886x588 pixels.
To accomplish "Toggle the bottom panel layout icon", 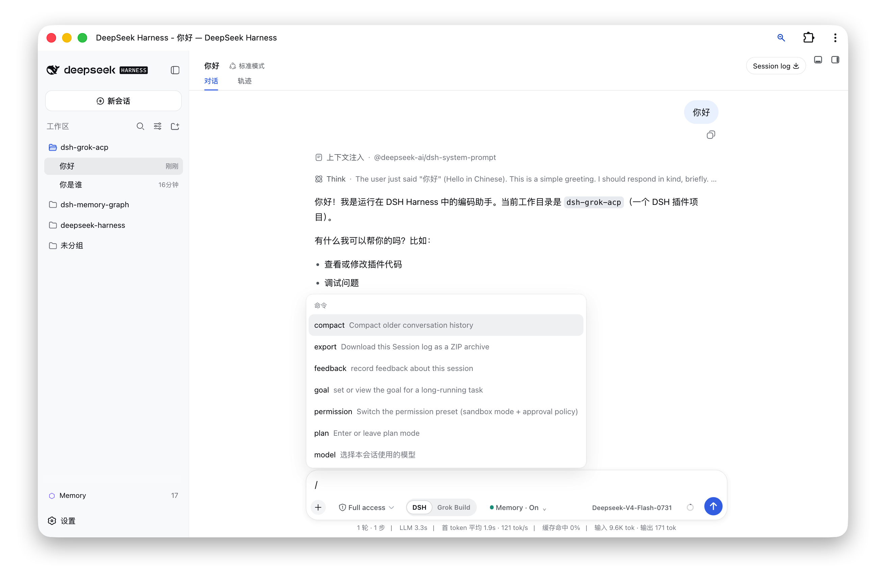I will pyautogui.click(x=818, y=60).
